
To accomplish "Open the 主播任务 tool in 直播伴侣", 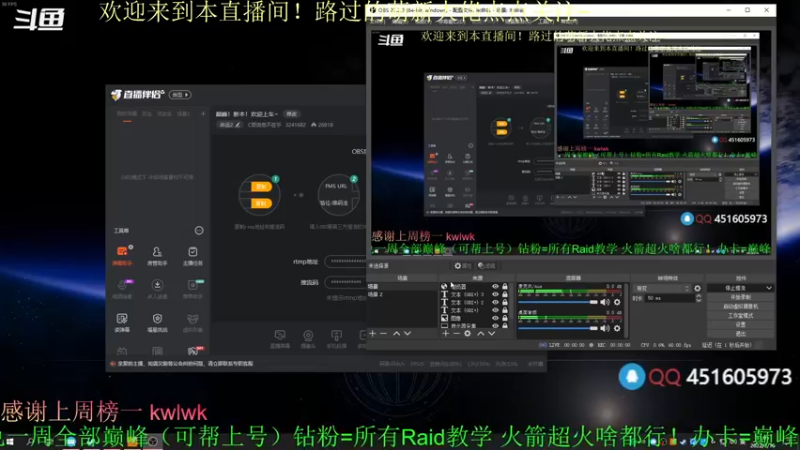I will (192, 255).
